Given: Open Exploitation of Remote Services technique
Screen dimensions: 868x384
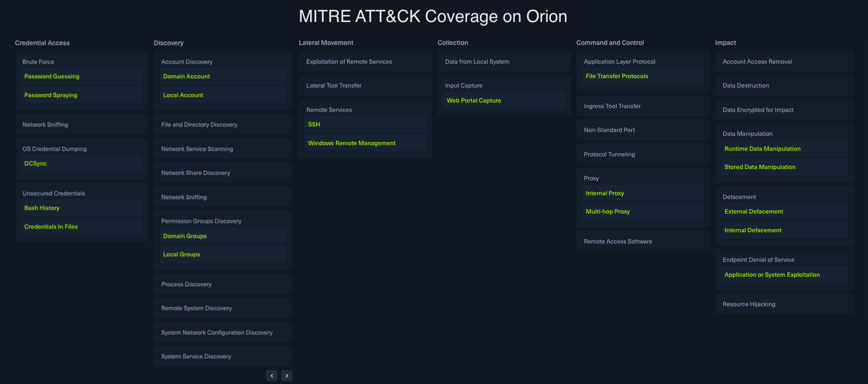Looking at the screenshot, I should pos(349,62).
